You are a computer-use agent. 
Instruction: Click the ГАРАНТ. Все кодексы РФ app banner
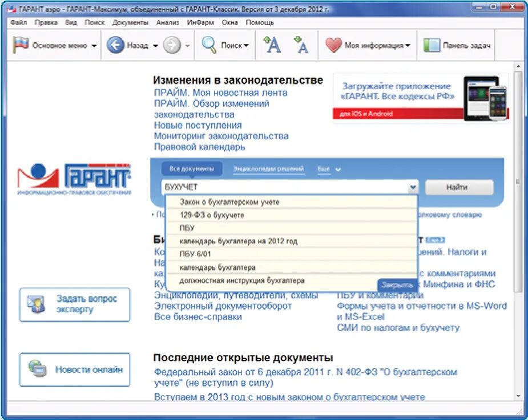421,98
